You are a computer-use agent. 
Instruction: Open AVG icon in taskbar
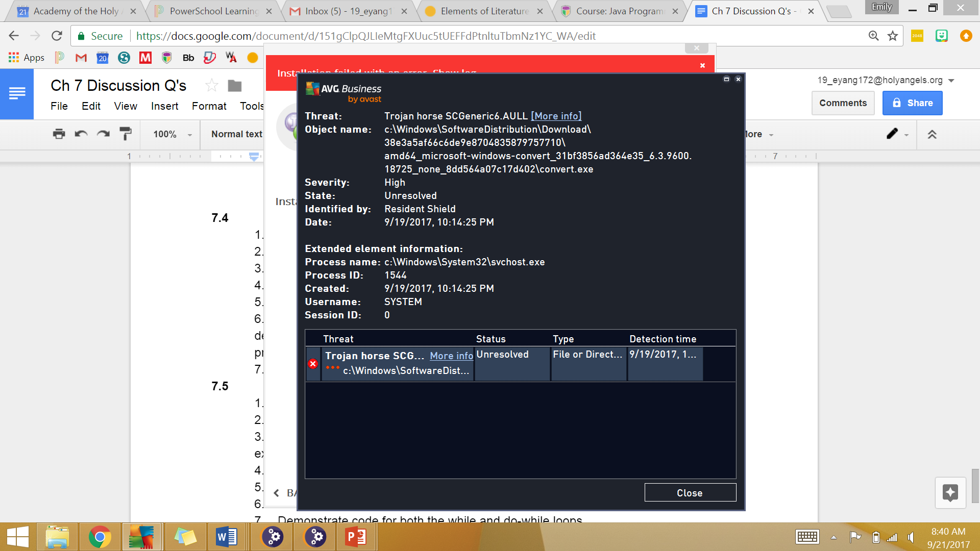pyautogui.click(x=141, y=537)
